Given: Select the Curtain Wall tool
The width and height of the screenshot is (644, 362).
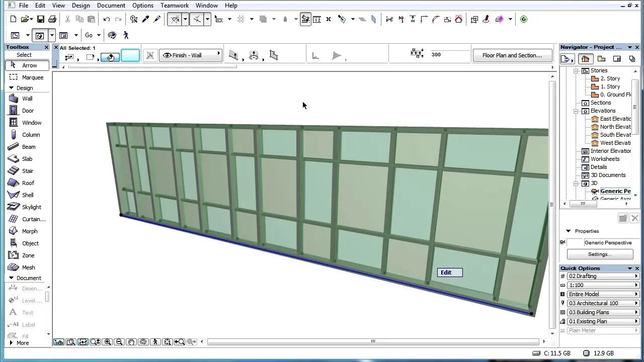Looking at the screenshot, I should [x=33, y=219].
